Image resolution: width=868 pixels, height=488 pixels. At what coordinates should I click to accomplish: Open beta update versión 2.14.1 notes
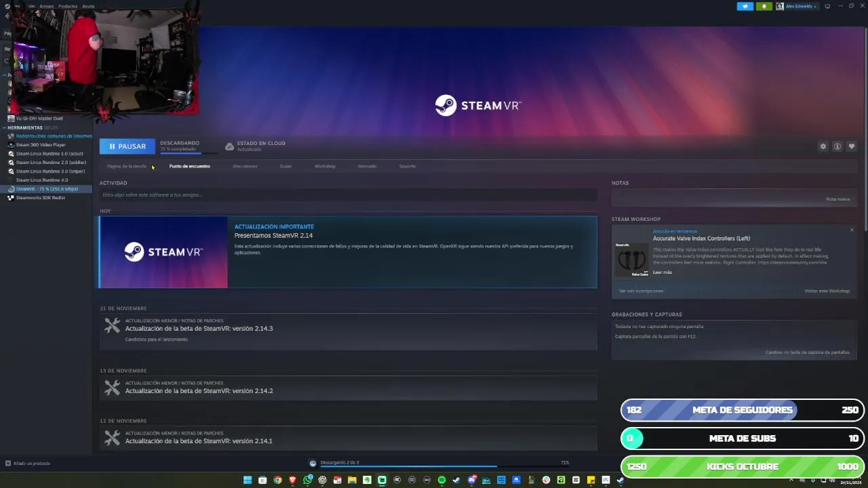(x=349, y=438)
